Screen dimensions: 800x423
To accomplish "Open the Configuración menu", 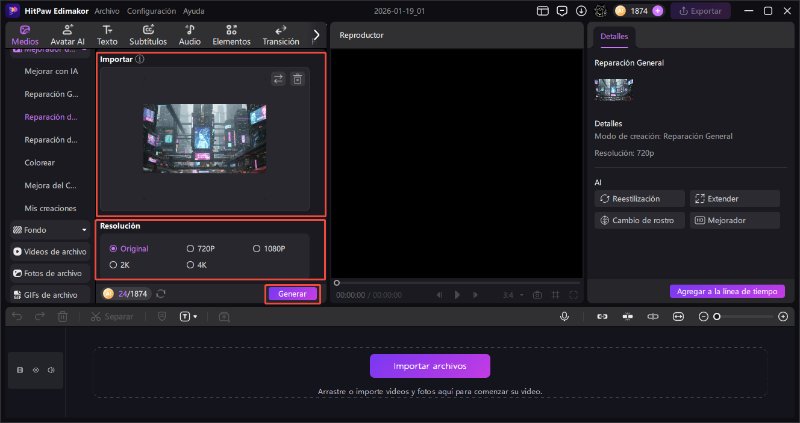I will [x=151, y=11].
